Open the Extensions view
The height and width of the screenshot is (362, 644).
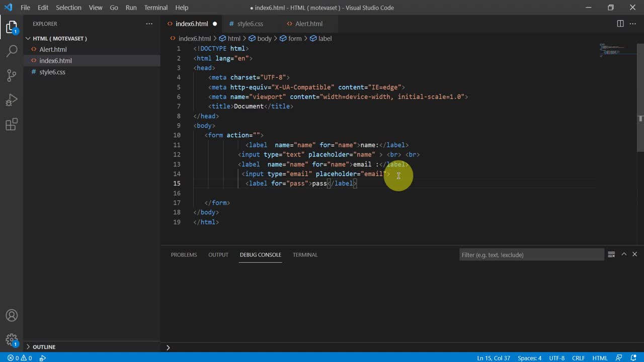click(x=12, y=124)
